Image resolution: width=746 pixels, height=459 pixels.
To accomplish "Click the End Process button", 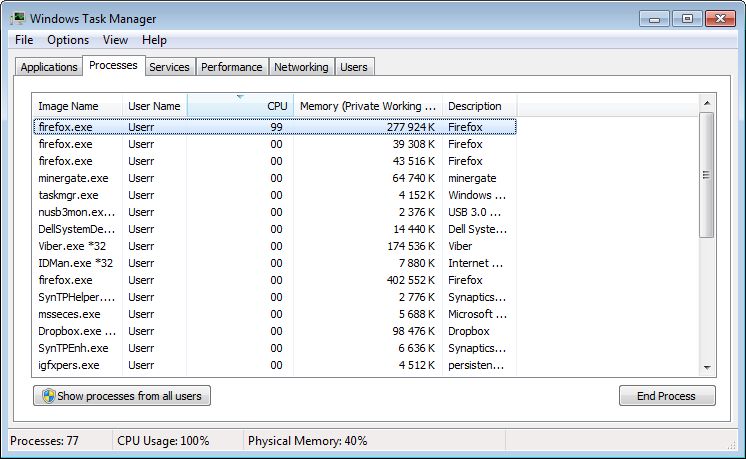I will click(x=667, y=396).
